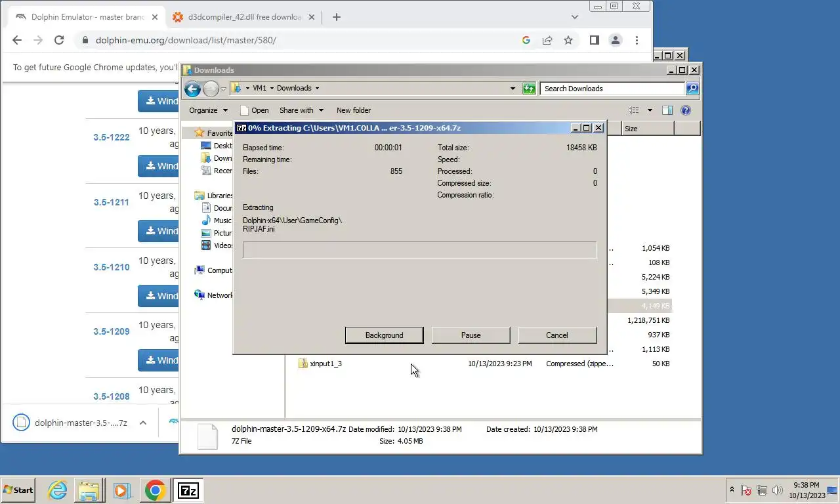
Task: Expand the Downloads breadcrumb dropdown arrow
Action: coord(317,88)
